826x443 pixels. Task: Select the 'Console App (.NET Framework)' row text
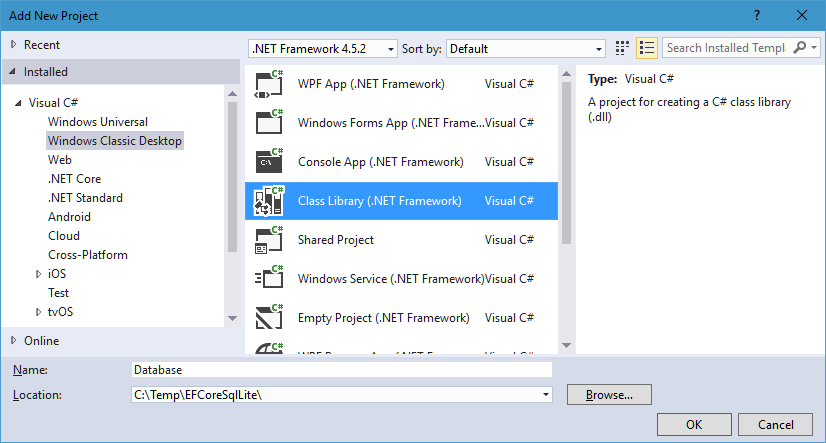(x=381, y=162)
